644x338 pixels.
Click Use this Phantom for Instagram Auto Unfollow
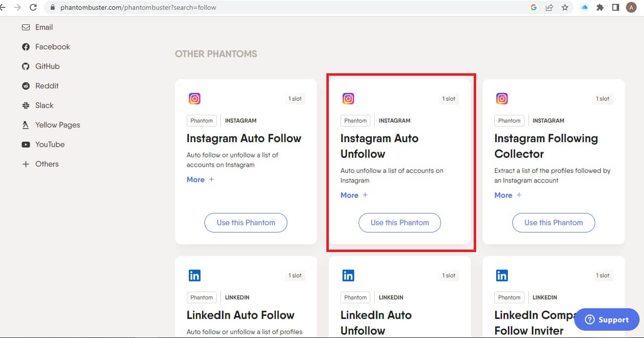click(x=400, y=223)
